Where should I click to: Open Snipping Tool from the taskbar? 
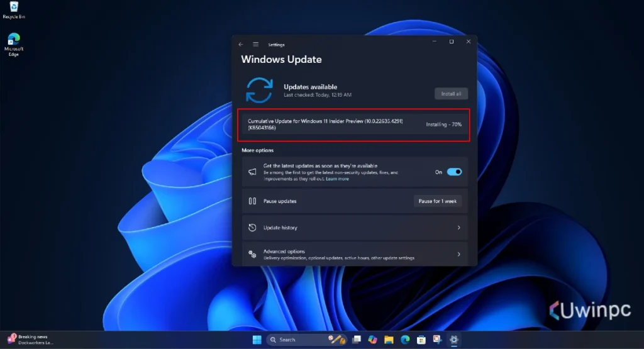(437, 340)
